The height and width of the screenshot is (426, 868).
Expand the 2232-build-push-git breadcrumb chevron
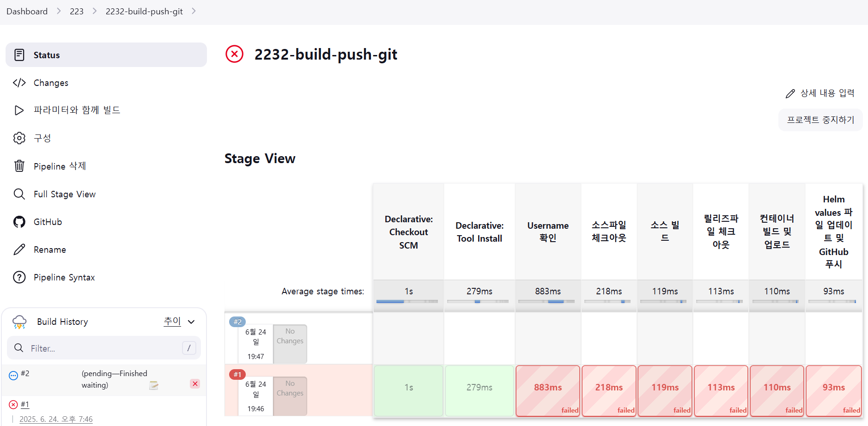pyautogui.click(x=194, y=11)
